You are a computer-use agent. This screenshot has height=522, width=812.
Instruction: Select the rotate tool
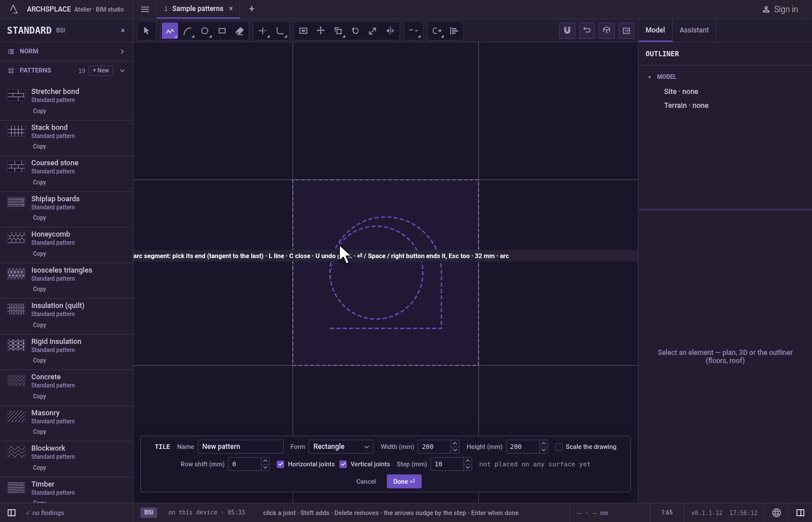point(356,31)
